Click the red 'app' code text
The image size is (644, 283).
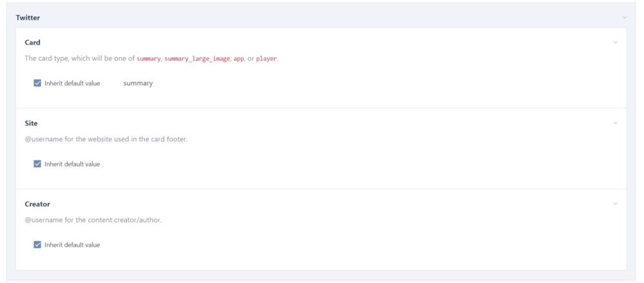[x=238, y=59]
